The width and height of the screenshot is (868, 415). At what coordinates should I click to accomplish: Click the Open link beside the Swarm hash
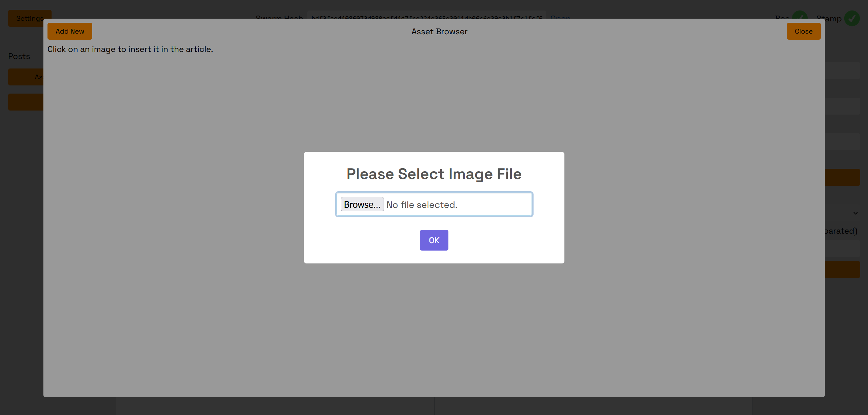tap(560, 17)
